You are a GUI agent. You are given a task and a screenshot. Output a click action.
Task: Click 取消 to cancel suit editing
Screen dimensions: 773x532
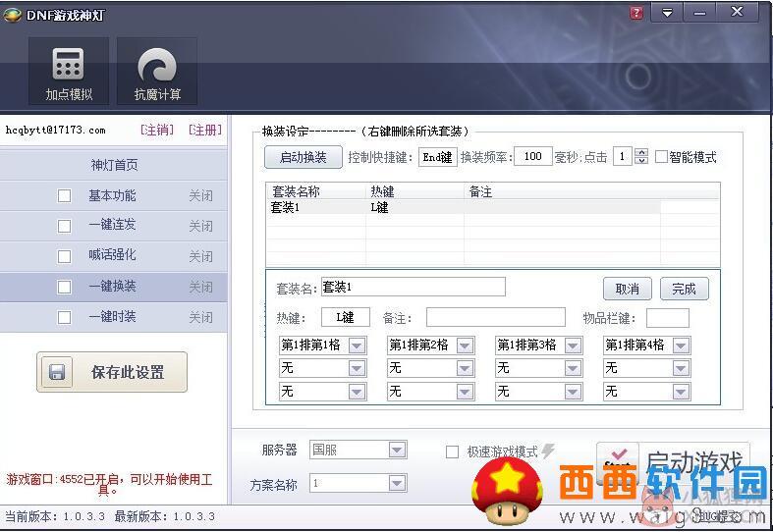pyautogui.click(x=627, y=289)
